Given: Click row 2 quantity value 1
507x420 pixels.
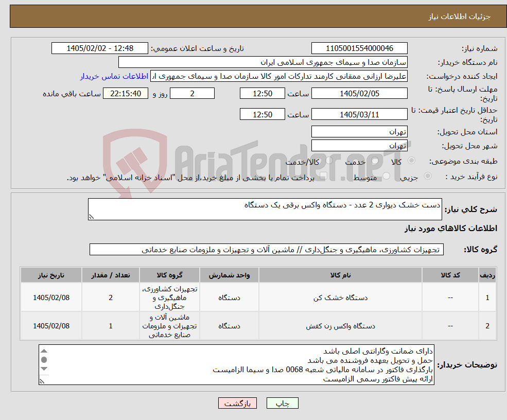Looking at the screenshot, I should pyautogui.click(x=111, y=326).
